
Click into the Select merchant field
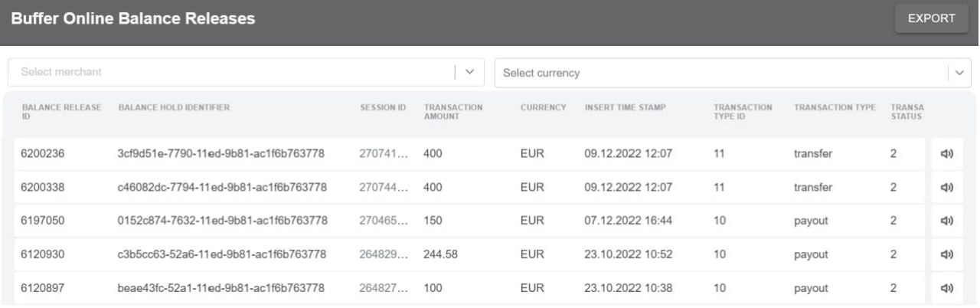point(230,72)
